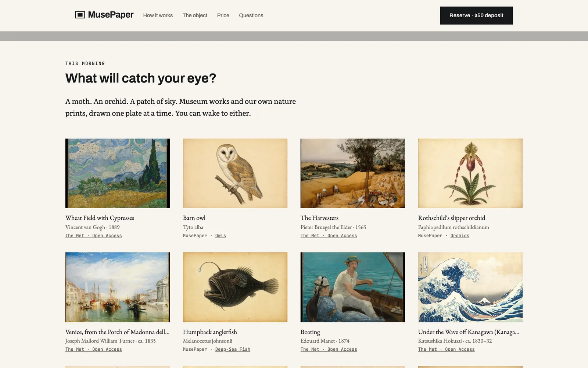Open the Deep-Sea Fish collection link
The height and width of the screenshot is (368, 588).
pyautogui.click(x=233, y=349)
